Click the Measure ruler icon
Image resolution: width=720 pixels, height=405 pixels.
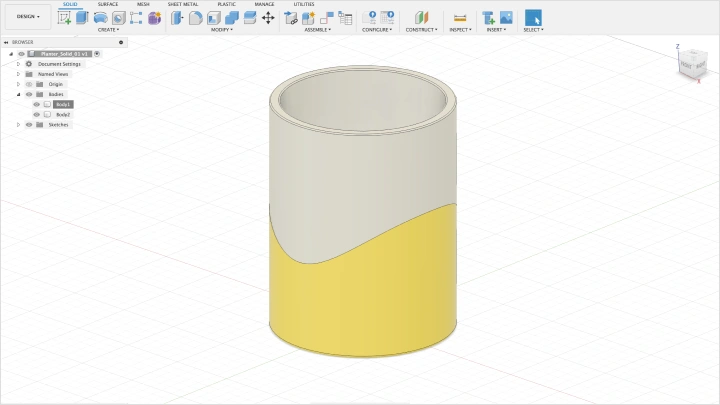tap(460, 17)
